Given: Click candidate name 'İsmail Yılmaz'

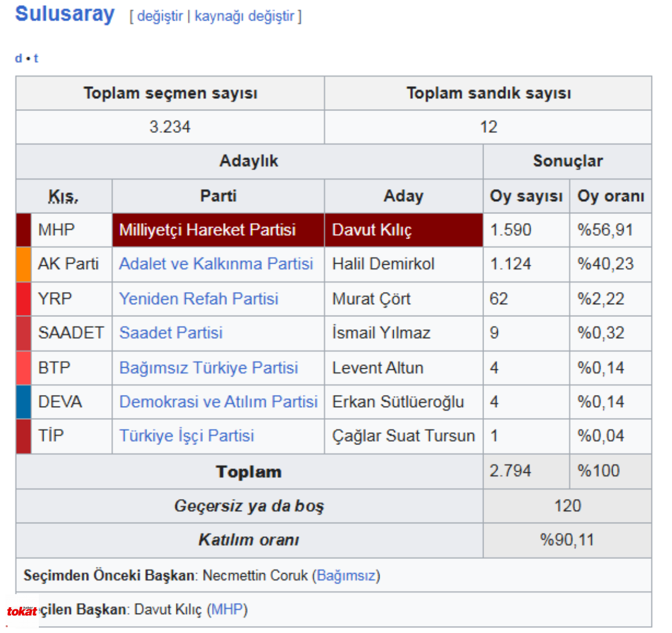Looking at the screenshot, I should 381,333.
